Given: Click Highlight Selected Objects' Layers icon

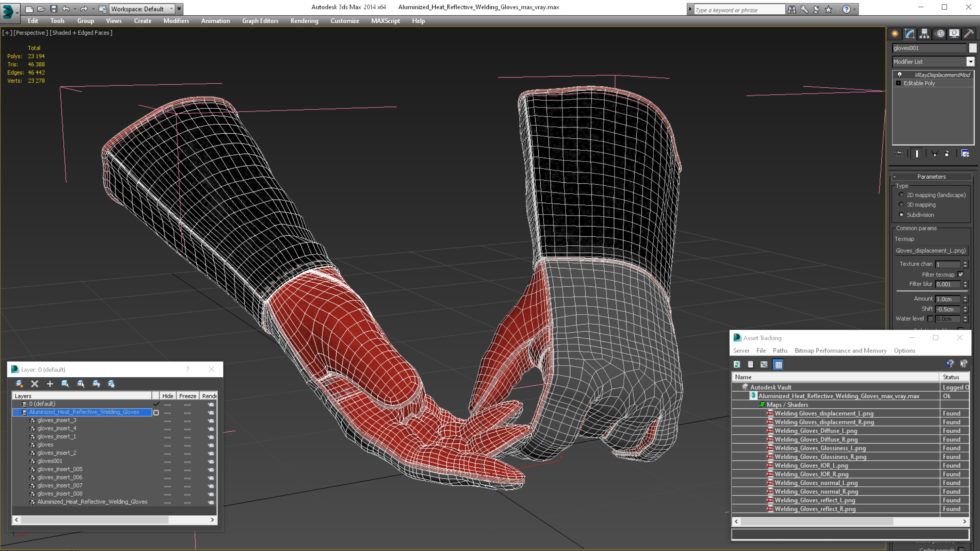Looking at the screenshot, I should [x=81, y=384].
